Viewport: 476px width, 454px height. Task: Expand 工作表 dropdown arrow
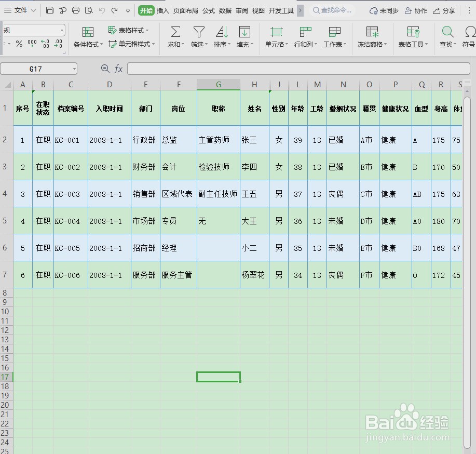[x=345, y=44]
